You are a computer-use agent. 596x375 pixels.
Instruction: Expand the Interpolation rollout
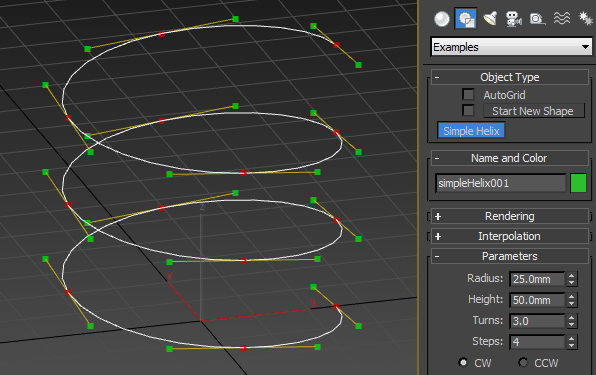click(x=510, y=236)
